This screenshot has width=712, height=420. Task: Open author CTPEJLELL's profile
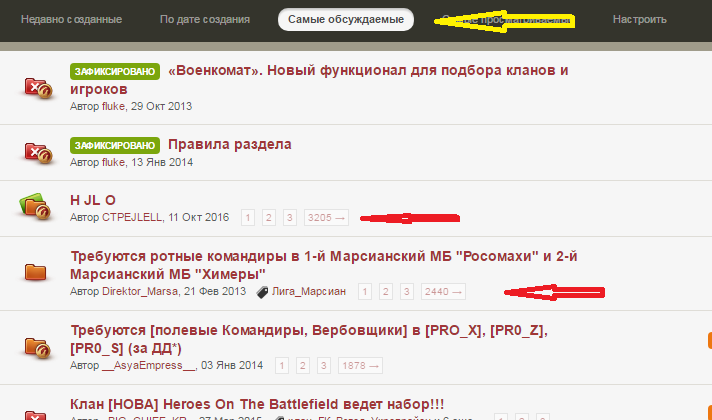coord(132,217)
